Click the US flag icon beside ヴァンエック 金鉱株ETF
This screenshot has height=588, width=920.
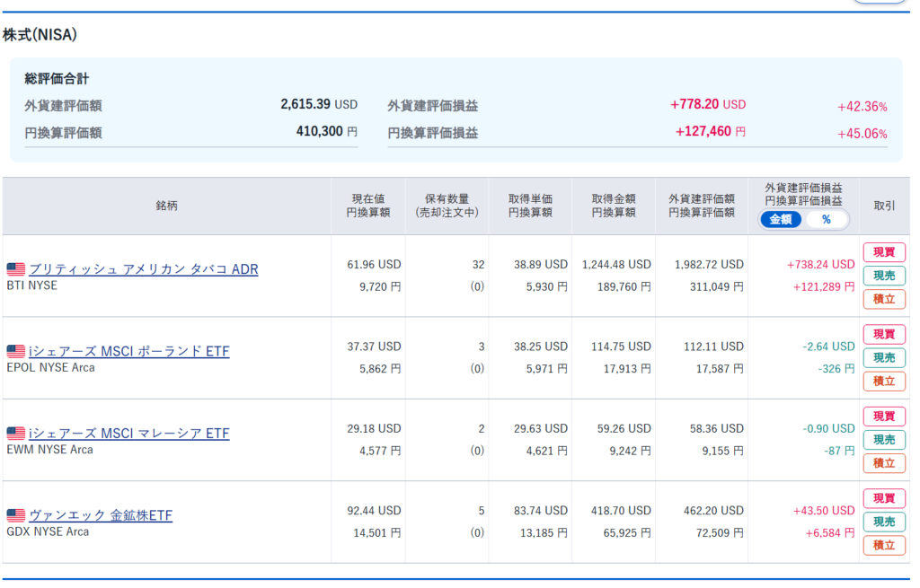click(16, 515)
